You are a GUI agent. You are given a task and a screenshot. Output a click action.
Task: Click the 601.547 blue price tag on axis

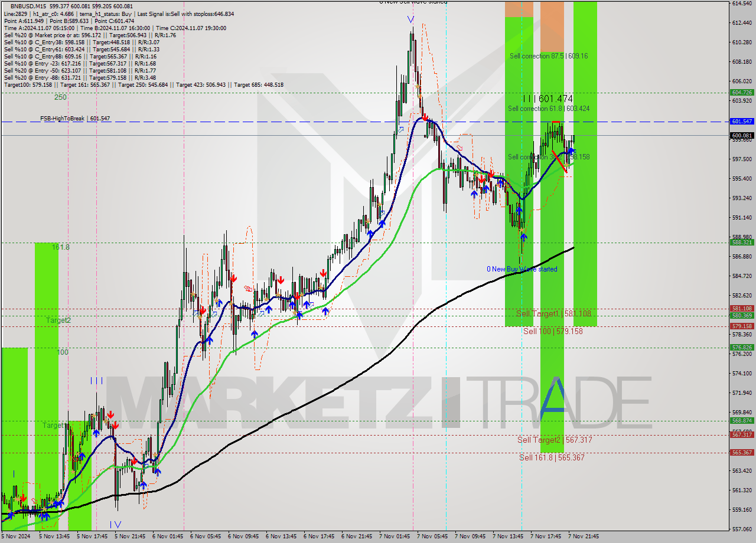coord(742,121)
